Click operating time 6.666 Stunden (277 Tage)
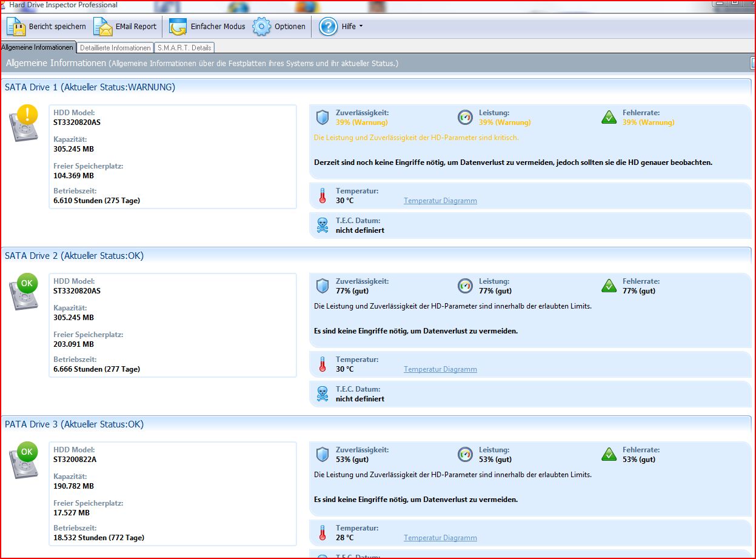 point(96,369)
